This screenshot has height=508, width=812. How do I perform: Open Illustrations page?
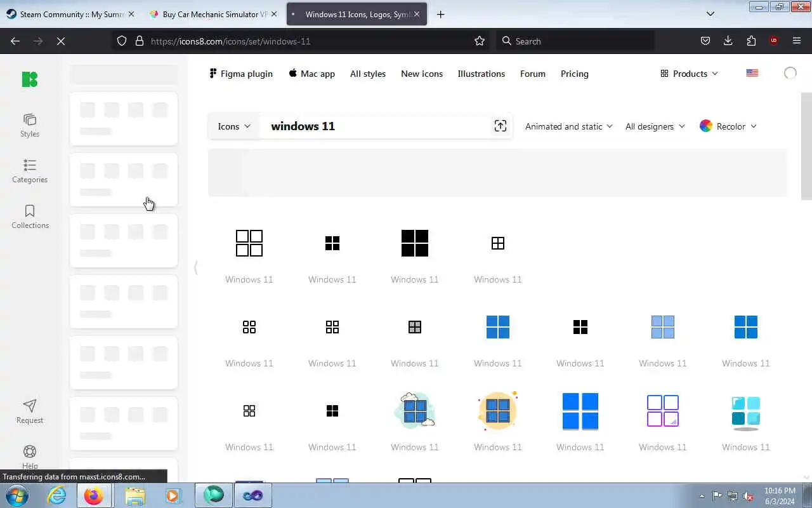pyautogui.click(x=481, y=74)
